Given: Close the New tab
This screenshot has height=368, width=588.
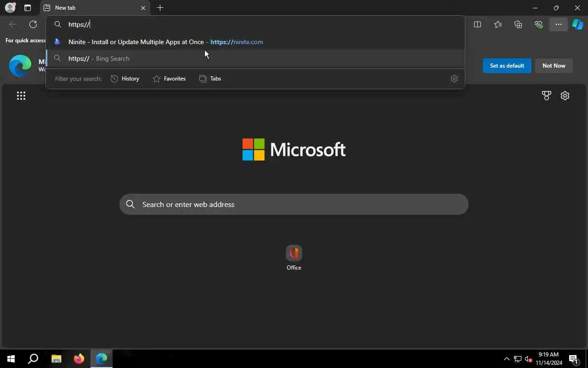Looking at the screenshot, I should (x=143, y=8).
